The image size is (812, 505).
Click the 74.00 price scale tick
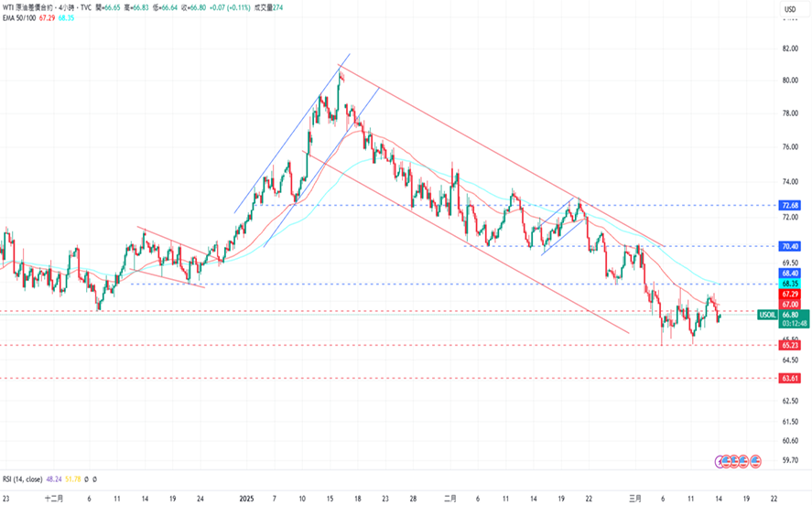(x=790, y=182)
